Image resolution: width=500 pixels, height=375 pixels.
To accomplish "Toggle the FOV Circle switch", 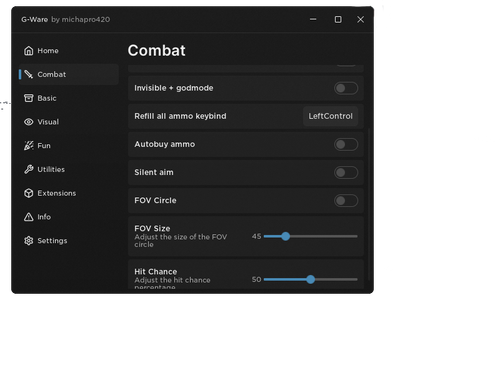I will (x=346, y=201).
